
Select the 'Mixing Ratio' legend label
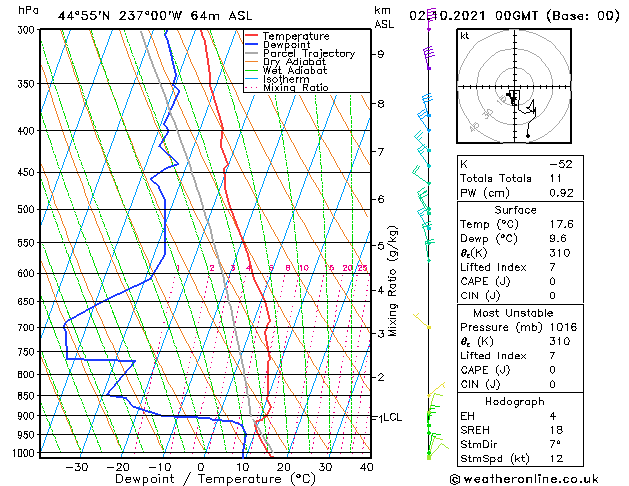pos(296,87)
